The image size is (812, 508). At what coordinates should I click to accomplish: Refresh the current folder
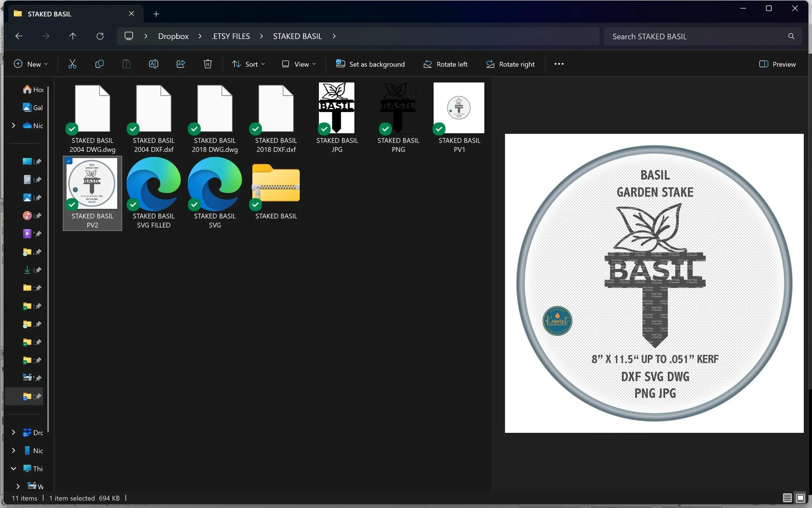100,36
